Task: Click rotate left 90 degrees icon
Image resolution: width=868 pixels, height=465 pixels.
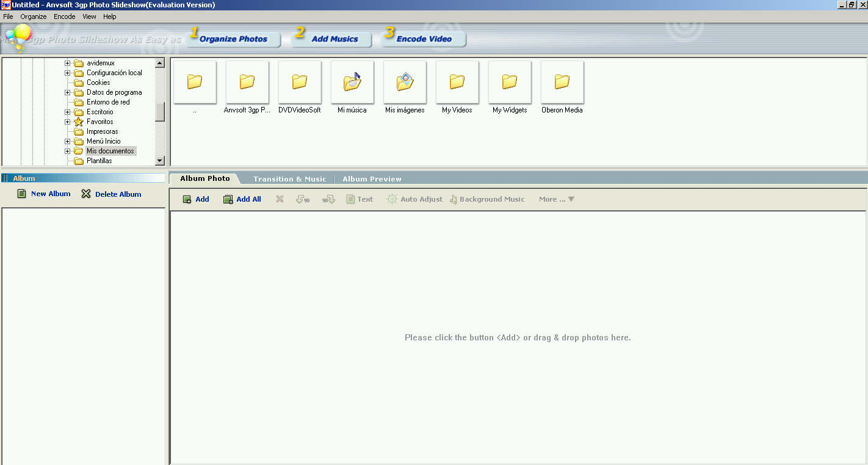Action: 303,199
